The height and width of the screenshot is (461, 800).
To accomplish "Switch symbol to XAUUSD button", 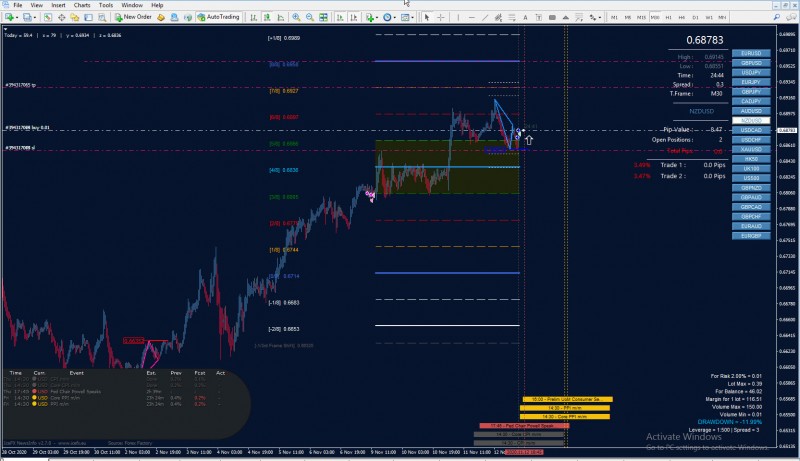I will tap(751, 149).
